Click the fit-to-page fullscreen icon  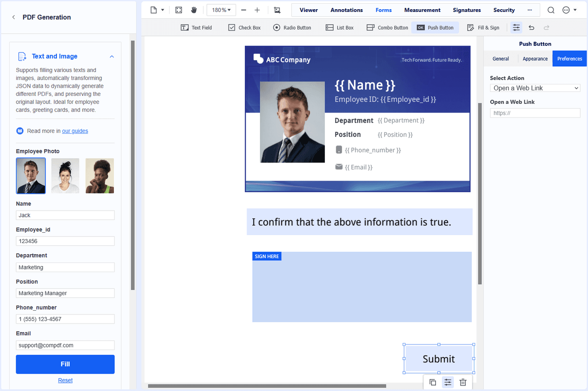pos(179,10)
